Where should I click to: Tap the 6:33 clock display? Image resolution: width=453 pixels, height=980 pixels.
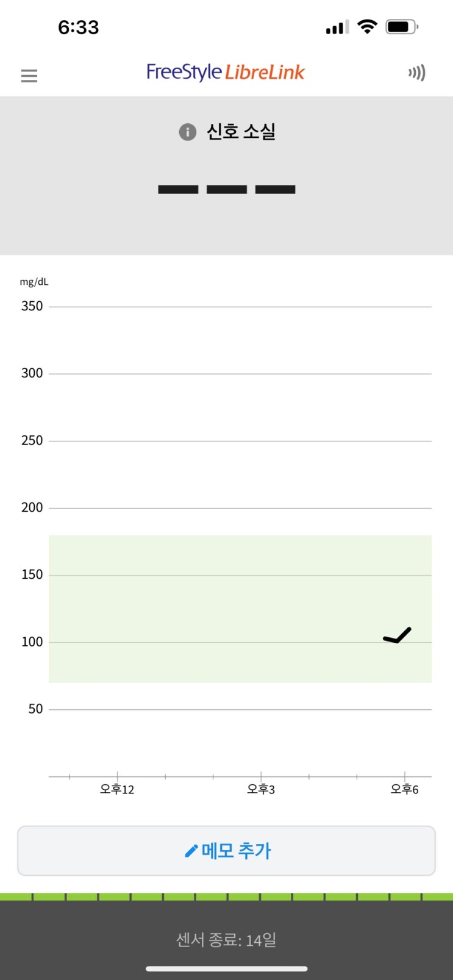pyautogui.click(x=78, y=27)
